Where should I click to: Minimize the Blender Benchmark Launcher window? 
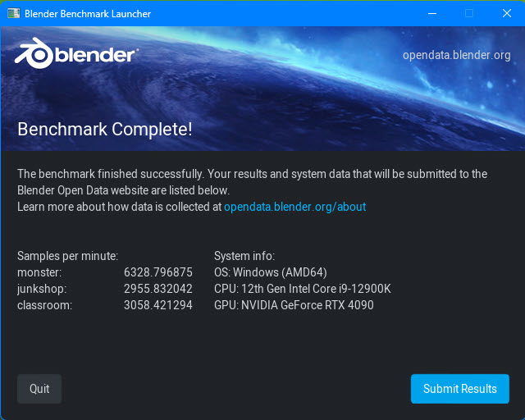click(432, 13)
